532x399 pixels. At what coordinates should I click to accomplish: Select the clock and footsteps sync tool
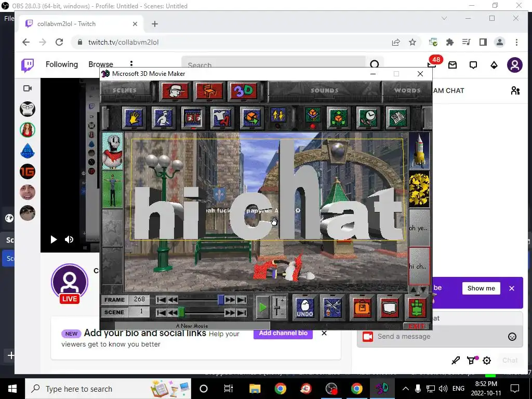click(368, 118)
